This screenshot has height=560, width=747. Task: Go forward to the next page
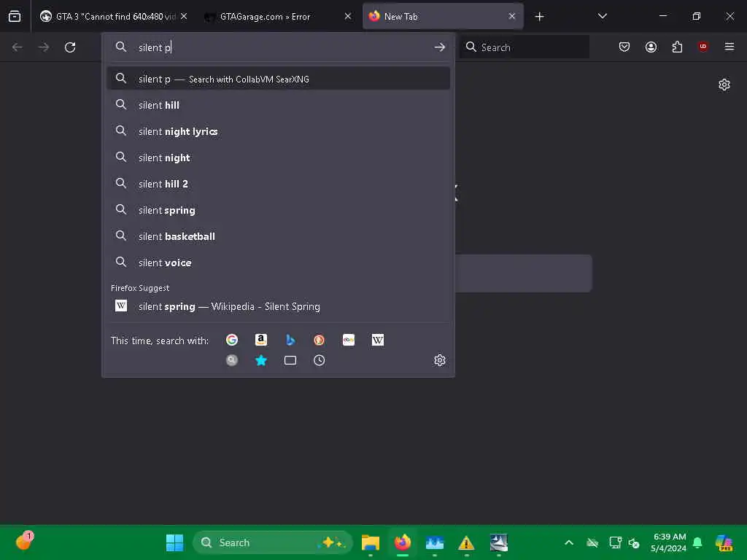[43, 47]
